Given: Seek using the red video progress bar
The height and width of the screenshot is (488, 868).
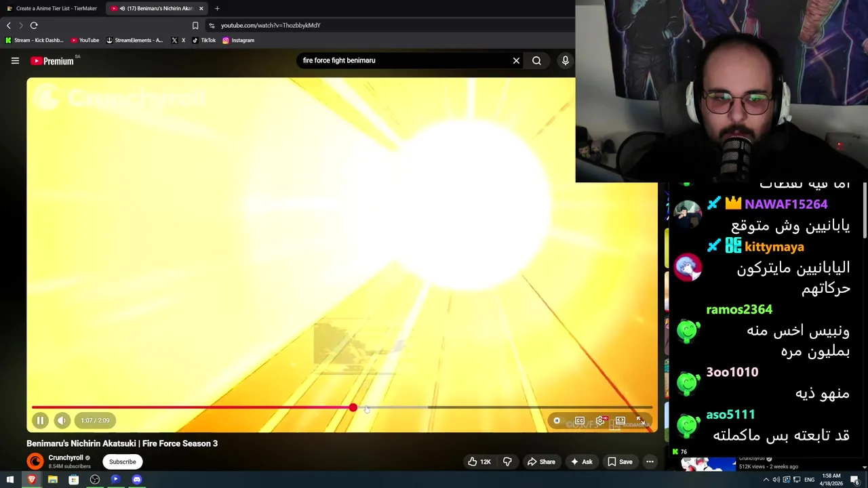Looking at the screenshot, I should tap(342, 407).
